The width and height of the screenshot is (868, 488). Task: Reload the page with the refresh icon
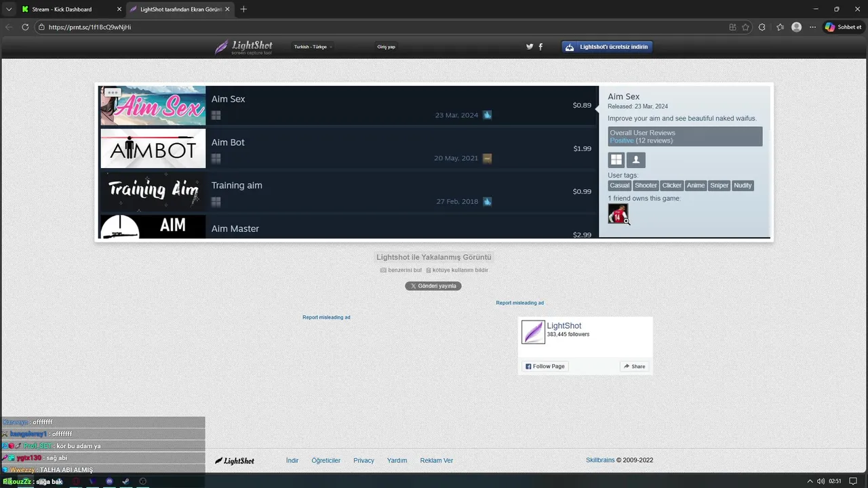coord(25,27)
